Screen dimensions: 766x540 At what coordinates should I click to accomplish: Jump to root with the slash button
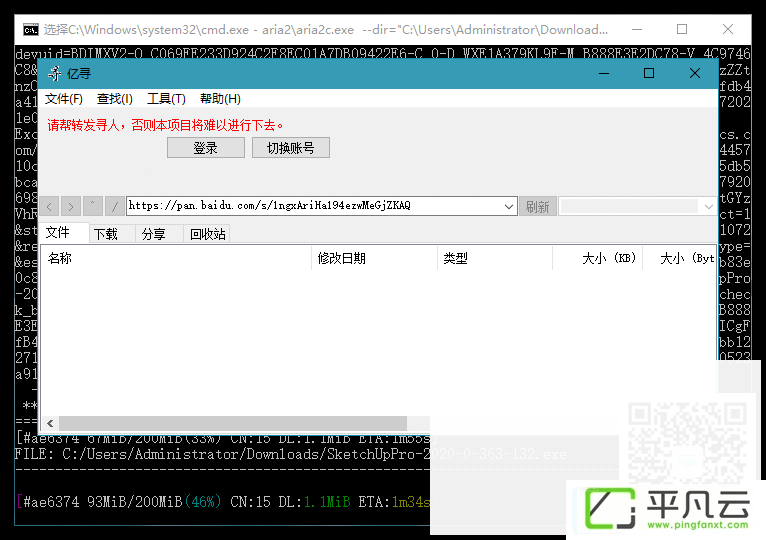[114, 207]
